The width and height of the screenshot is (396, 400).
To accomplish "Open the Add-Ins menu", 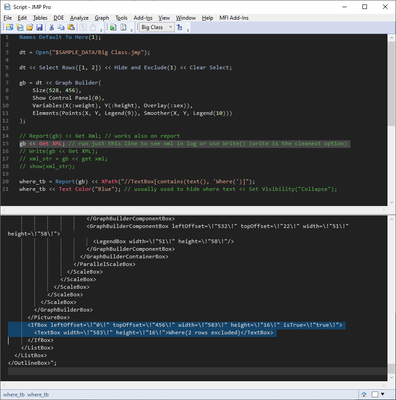I will coord(143,18).
